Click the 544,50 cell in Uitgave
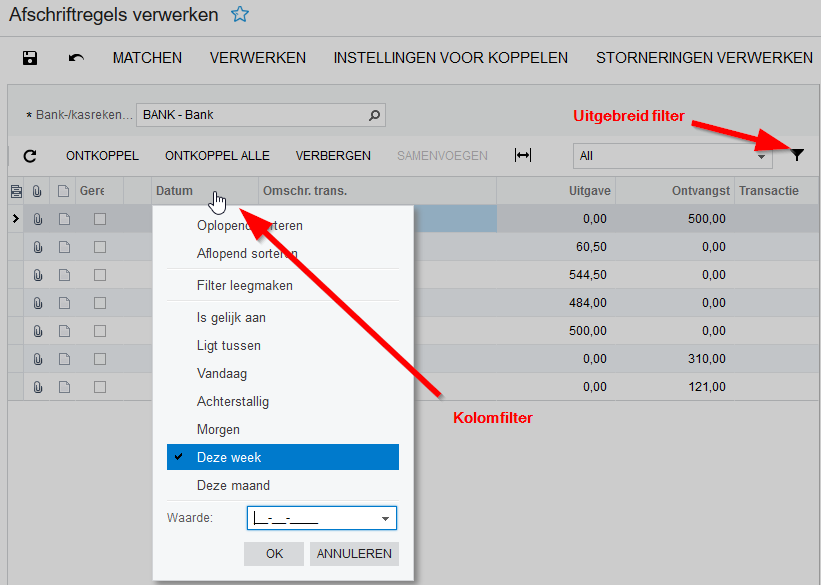Image resolution: width=821 pixels, height=585 pixels. pyautogui.click(x=556, y=275)
